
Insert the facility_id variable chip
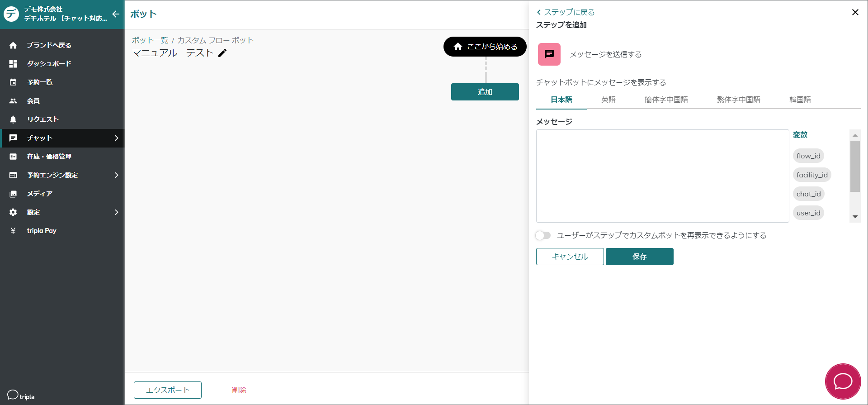point(812,175)
